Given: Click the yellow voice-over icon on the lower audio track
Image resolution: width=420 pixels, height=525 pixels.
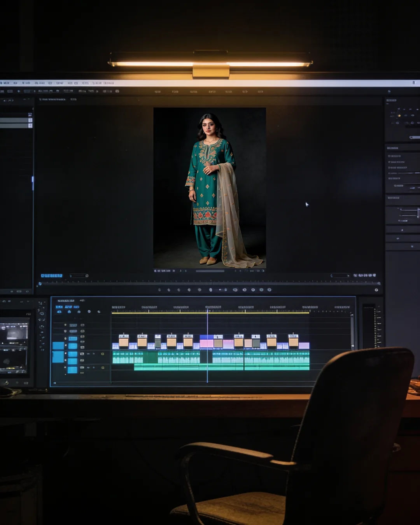Looking at the screenshot, I should coord(102,367).
